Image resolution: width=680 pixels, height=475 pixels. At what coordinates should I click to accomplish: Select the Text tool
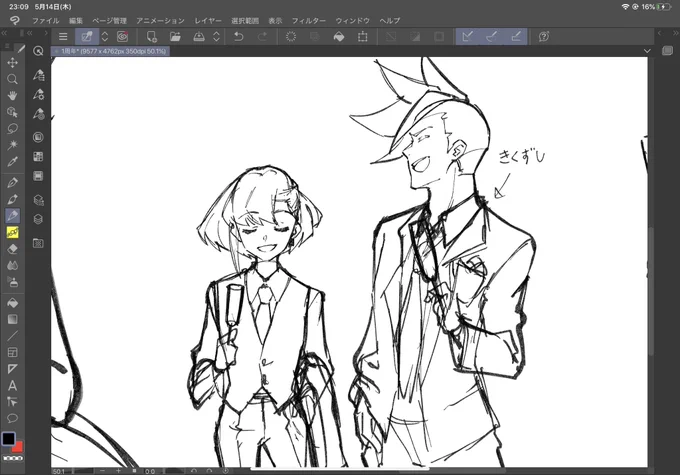pyautogui.click(x=13, y=385)
